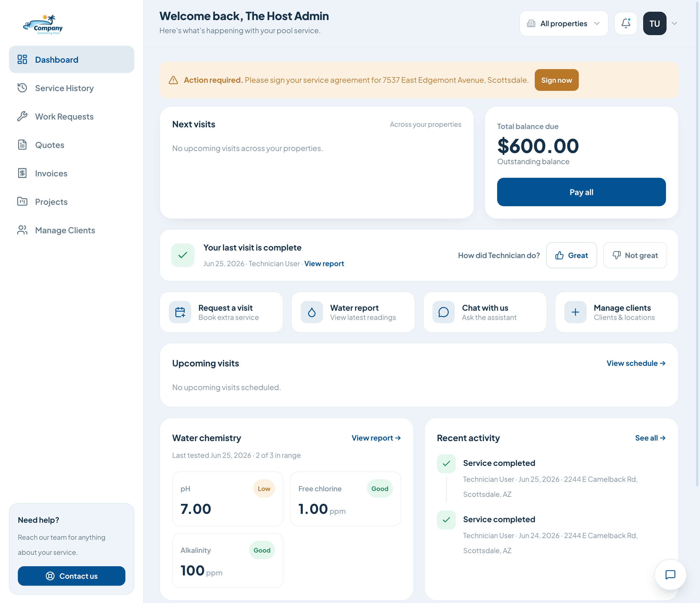Click the TU user avatar

[x=654, y=23]
